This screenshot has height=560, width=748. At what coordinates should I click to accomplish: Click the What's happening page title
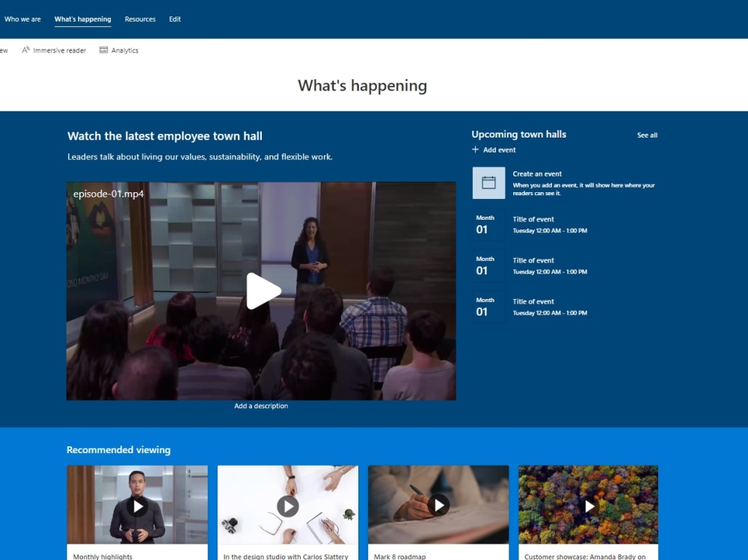pyautogui.click(x=363, y=85)
